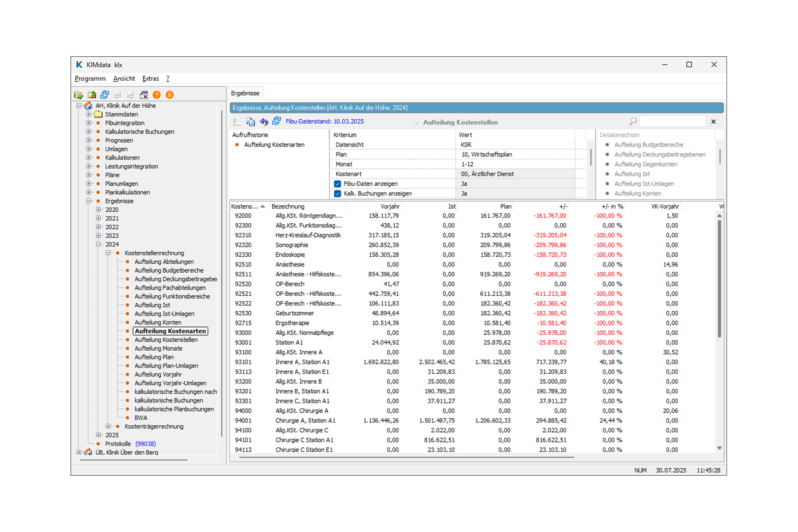Open the Extras menu
The image size is (798, 532).
(151, 78)
